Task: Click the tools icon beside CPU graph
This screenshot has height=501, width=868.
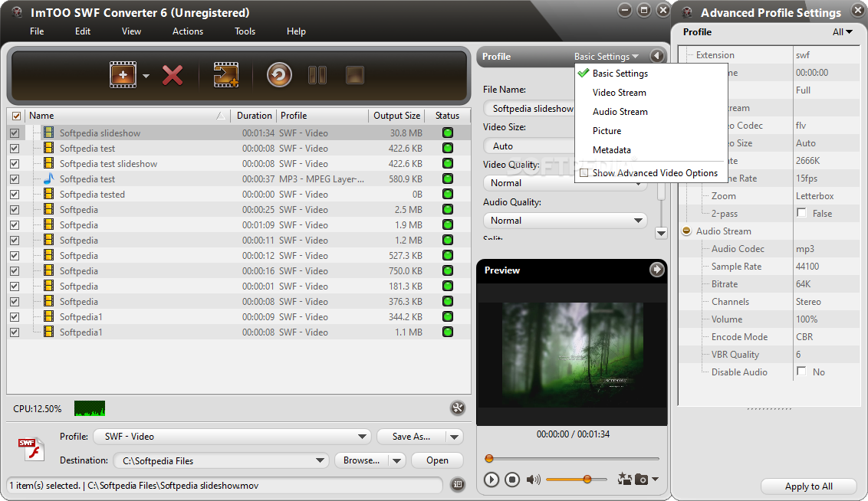Action: pos(457,408)
